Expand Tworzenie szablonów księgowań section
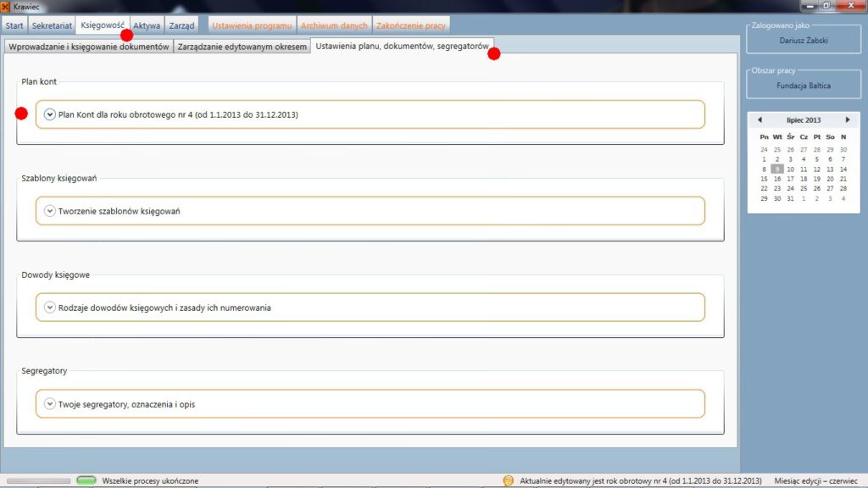The image size is (868, 488). pyautogui.click(x=50, y=211)
